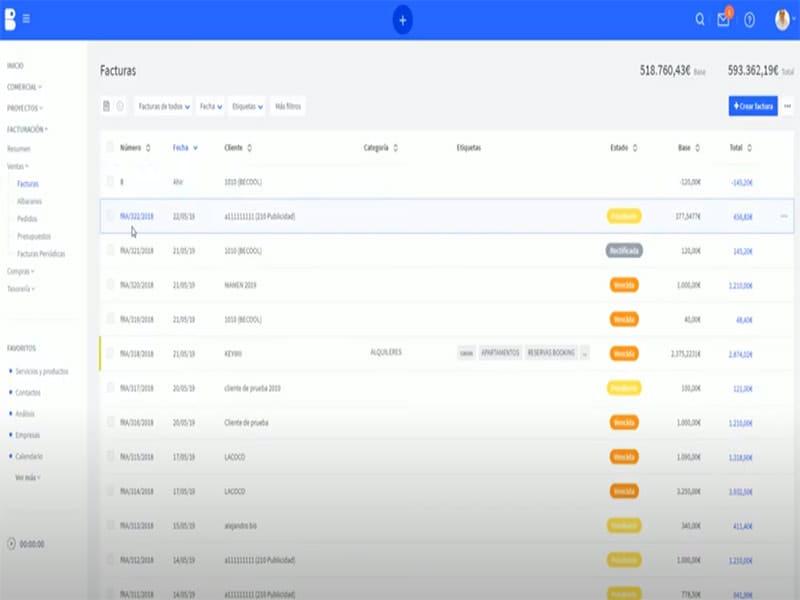
Task: Open Albaranes in the Ventas submenu
Action: 30,202
